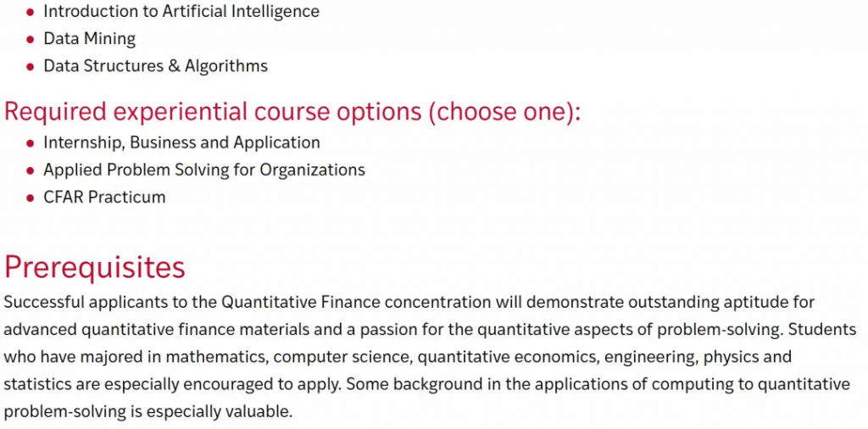Click Applied Problem Solving for Organizations
Viewport: 868px width, 429px height.
point(204,170)
